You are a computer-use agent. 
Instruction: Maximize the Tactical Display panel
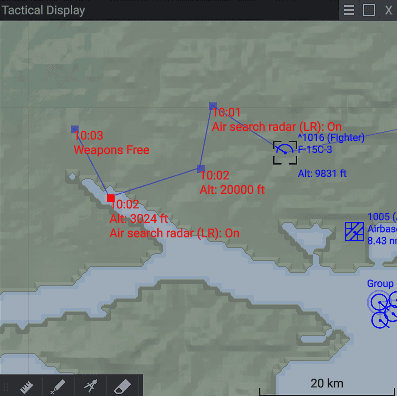[369, 10]
